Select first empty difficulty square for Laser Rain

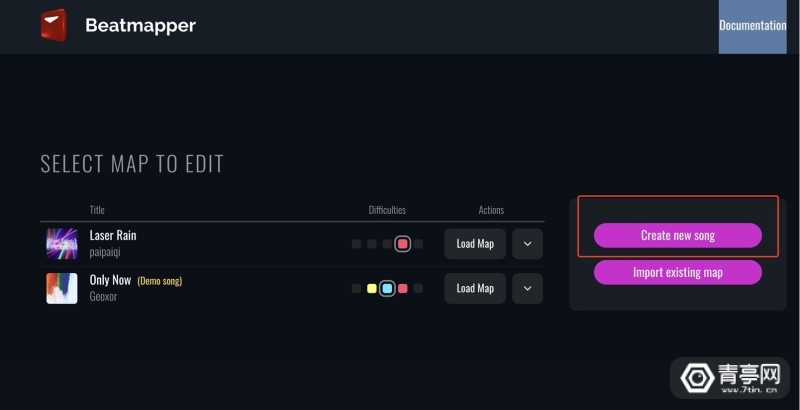tap(357, 244)
